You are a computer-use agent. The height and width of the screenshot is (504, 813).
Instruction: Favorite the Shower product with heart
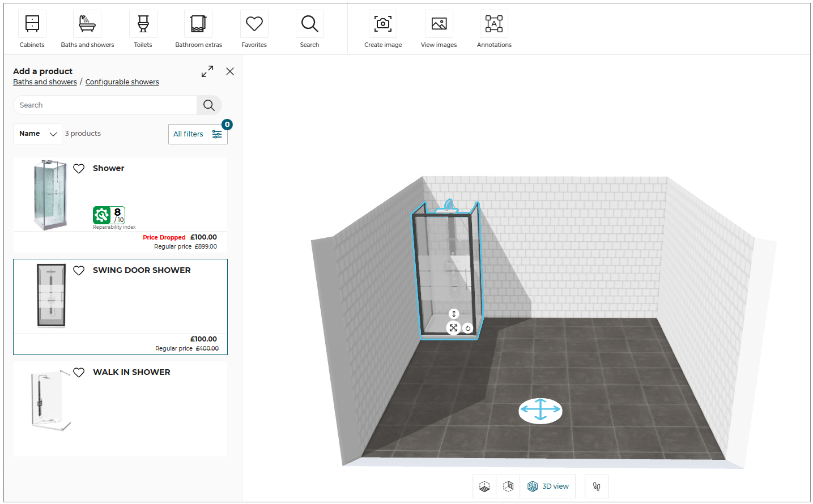click(x=79, y=168)
